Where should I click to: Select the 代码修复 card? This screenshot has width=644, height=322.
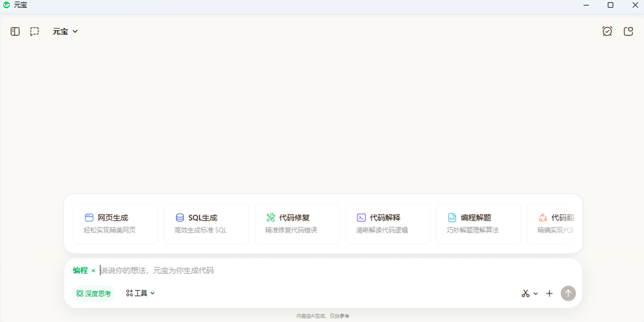pyautogui.click(x=297, y=224)
